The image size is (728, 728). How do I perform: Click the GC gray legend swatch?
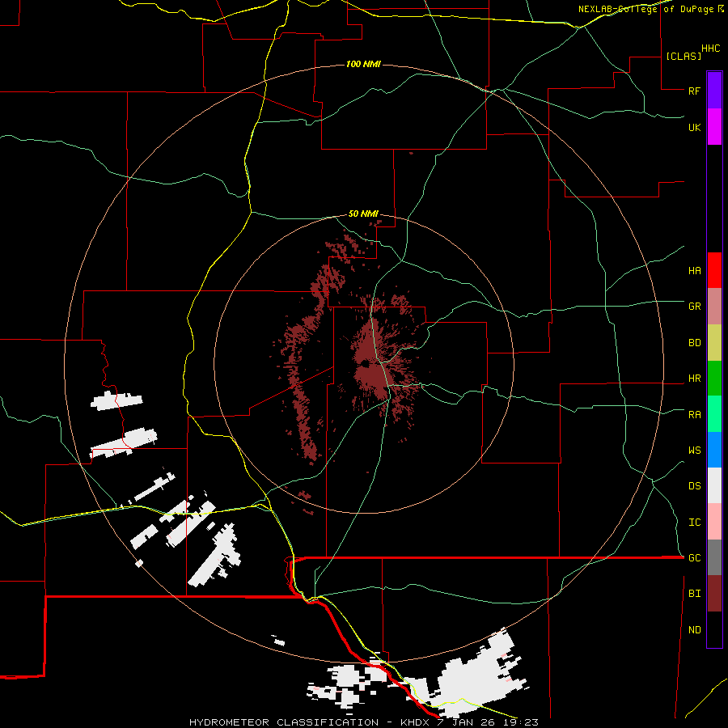714,557
